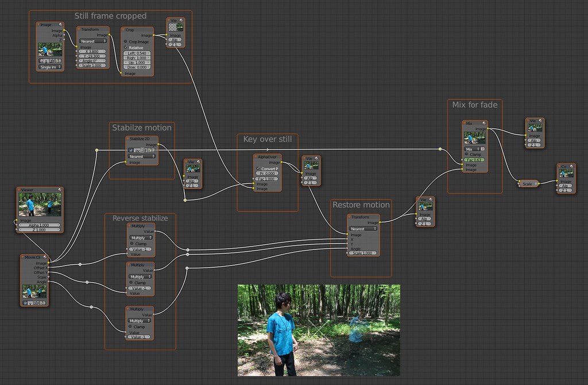Viewport: 588px width, 385px height.
Task: Collapse the Crop node via its triangle
Action: 123,30
